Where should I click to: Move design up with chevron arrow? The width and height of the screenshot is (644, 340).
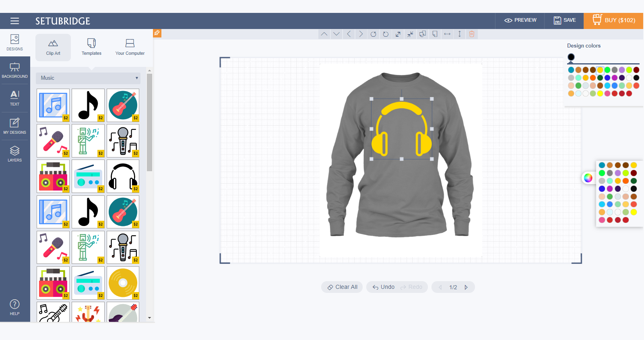click(x=324, y=34)
